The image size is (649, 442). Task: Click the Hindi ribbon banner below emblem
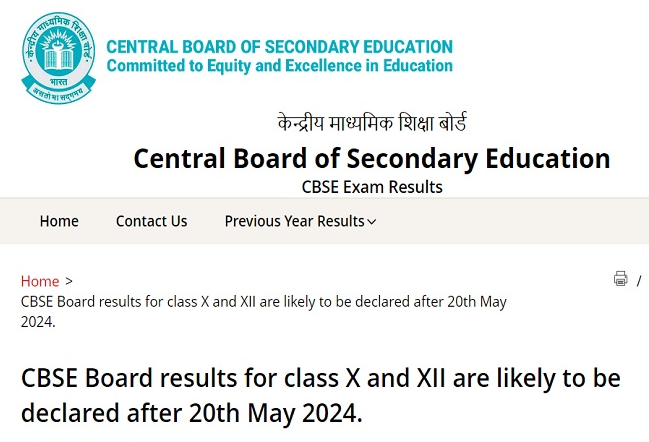pos(58,93)
